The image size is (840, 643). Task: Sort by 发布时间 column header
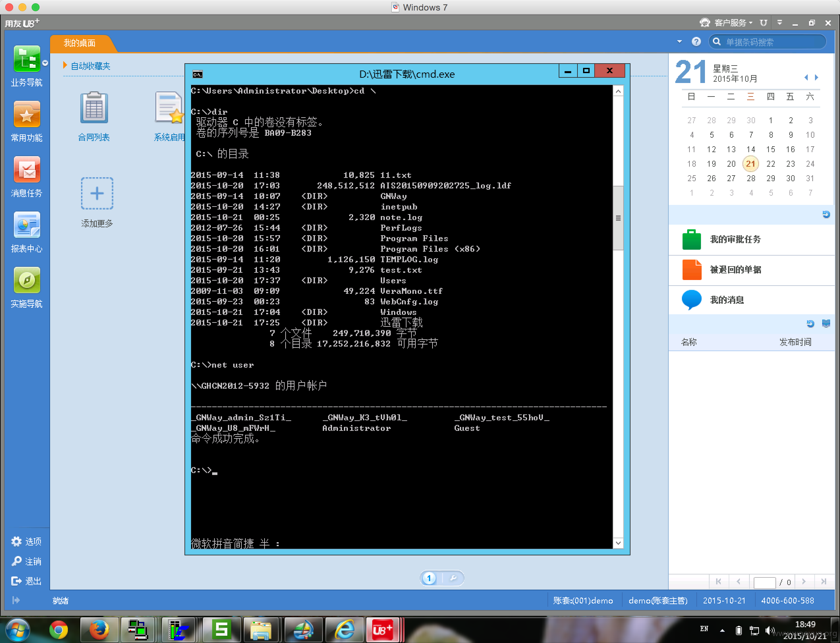(x=795, y=342)
